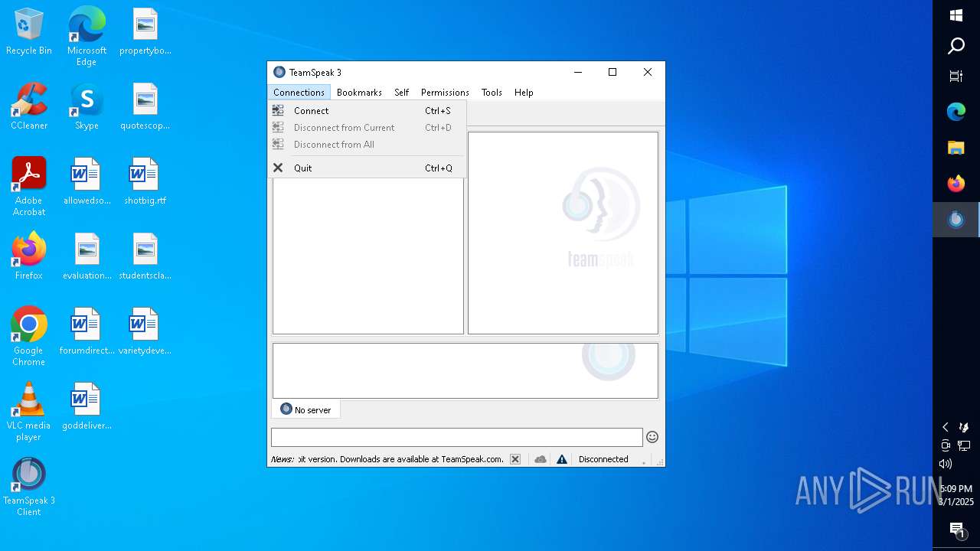Click the TeamSpeak 3 title bar icon
This screenshot has height=551, width=980.
click(279, 73)
